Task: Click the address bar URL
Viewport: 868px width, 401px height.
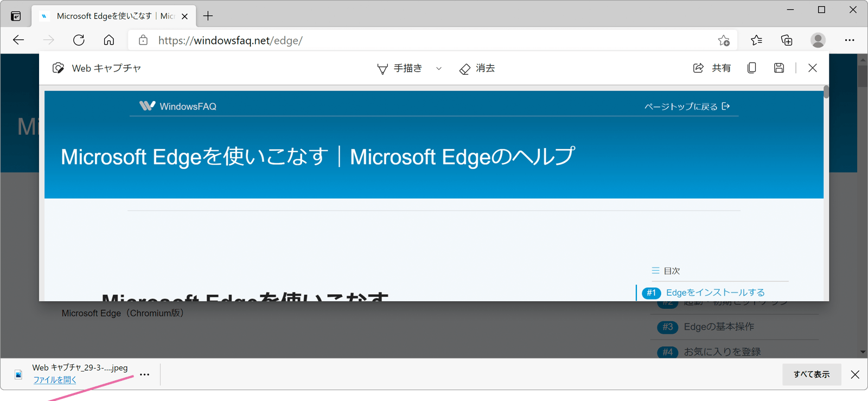Action: [230, 40]
